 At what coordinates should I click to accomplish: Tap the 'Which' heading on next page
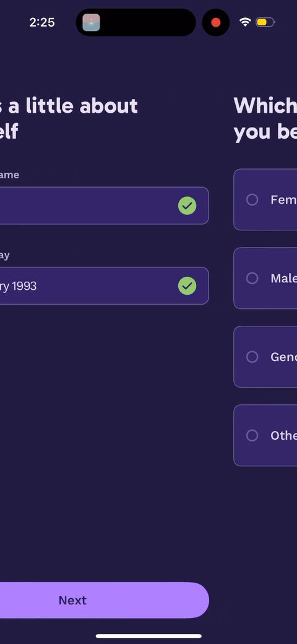[265, 106]
